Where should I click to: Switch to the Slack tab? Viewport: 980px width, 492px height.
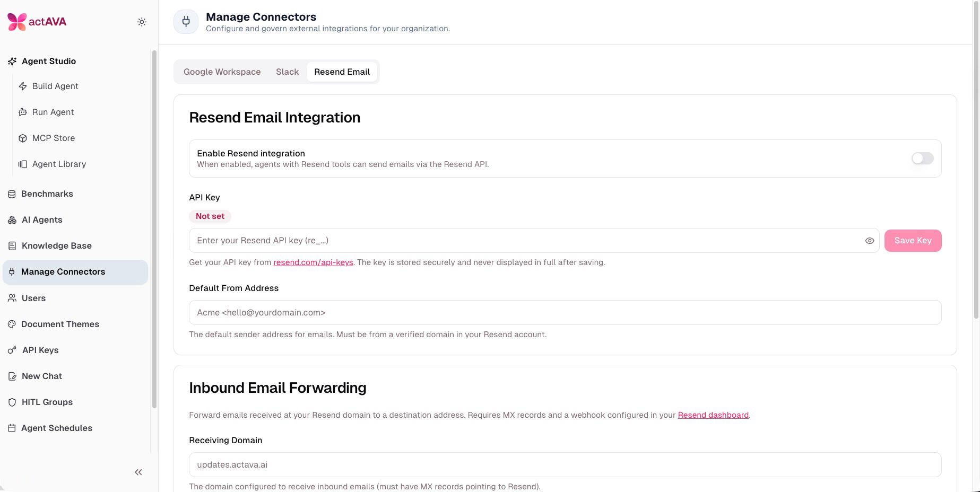coord(288,72)
